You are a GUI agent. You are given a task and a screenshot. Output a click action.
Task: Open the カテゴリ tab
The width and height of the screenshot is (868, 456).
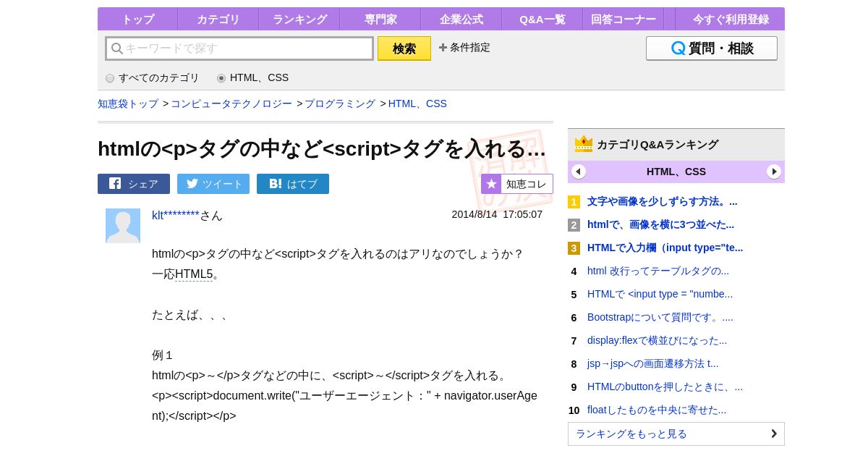coord(218,20)
